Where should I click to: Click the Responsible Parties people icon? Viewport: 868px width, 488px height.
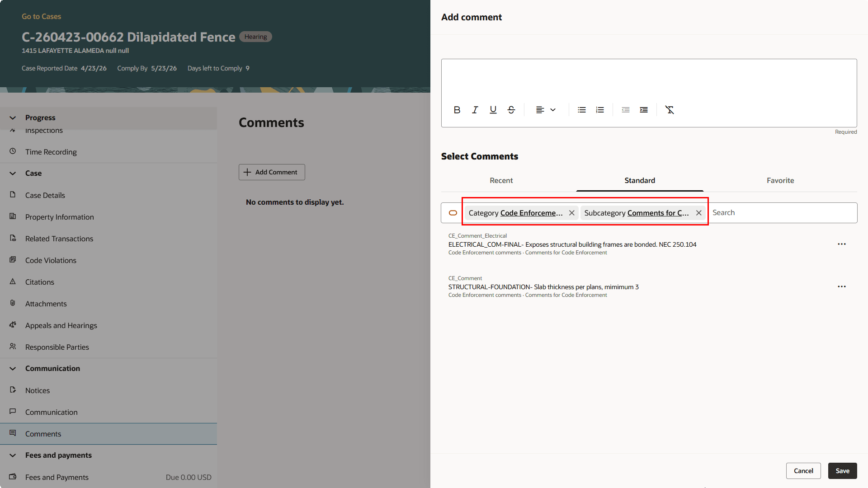pyautogui.click(x=13, y=347)
